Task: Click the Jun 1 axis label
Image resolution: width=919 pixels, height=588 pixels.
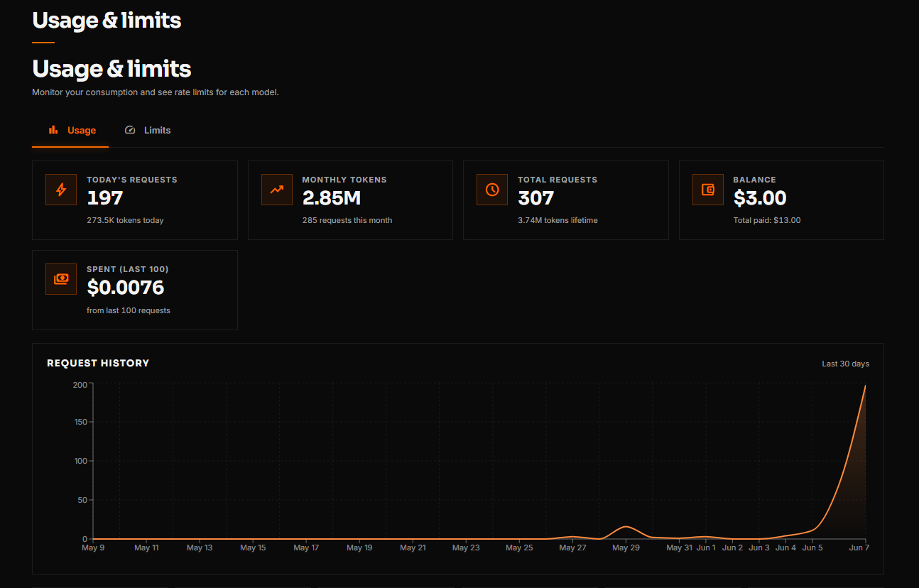Action: tap(706, 548)
